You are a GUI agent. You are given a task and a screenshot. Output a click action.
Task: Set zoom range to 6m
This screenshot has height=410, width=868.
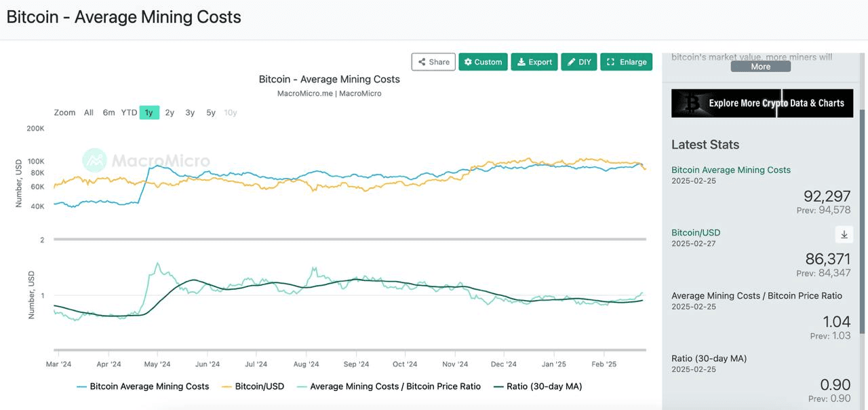click(x=108, y=113)
